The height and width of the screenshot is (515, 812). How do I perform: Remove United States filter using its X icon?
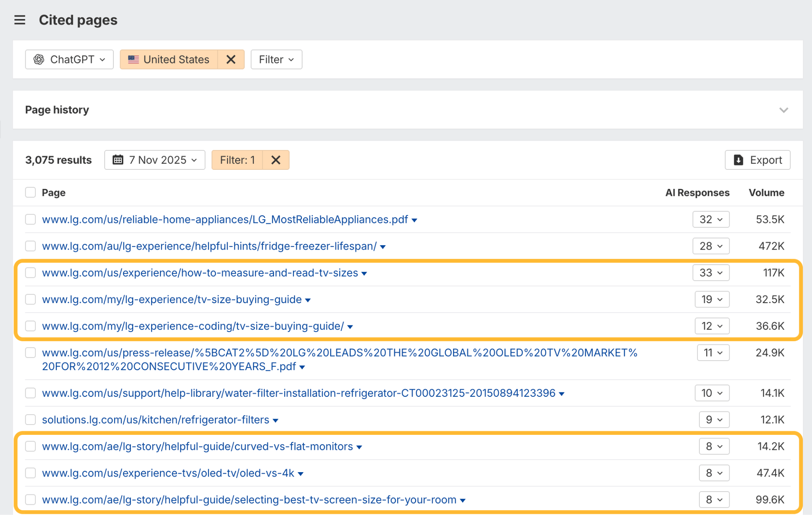pyautogui.click(x=231, y=59)
